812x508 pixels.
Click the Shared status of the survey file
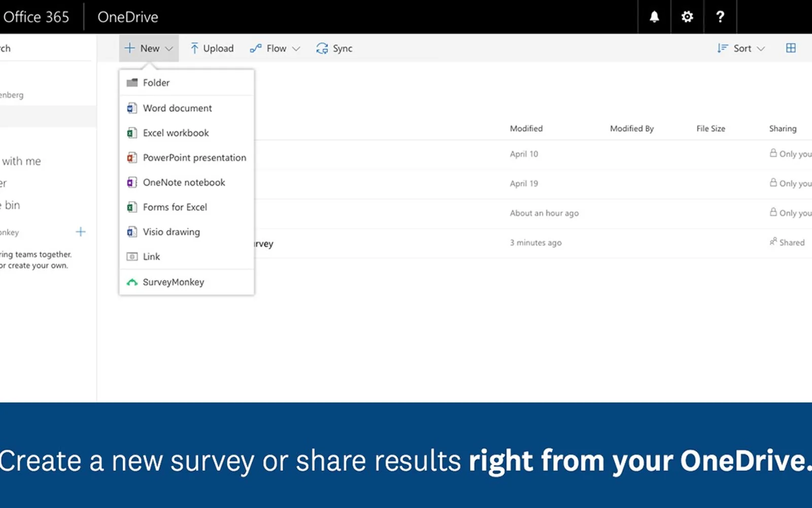coord(787,242)
